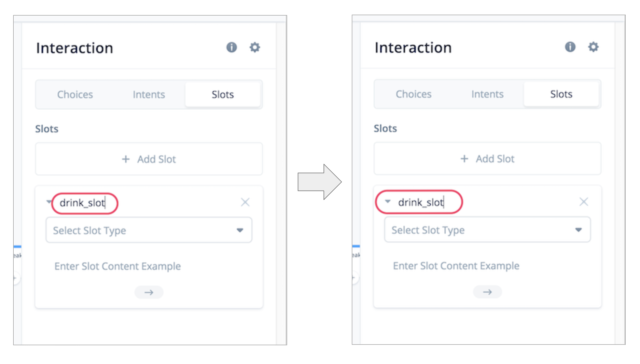Remove drink_slot with X in right panel

tap(584, 202)
